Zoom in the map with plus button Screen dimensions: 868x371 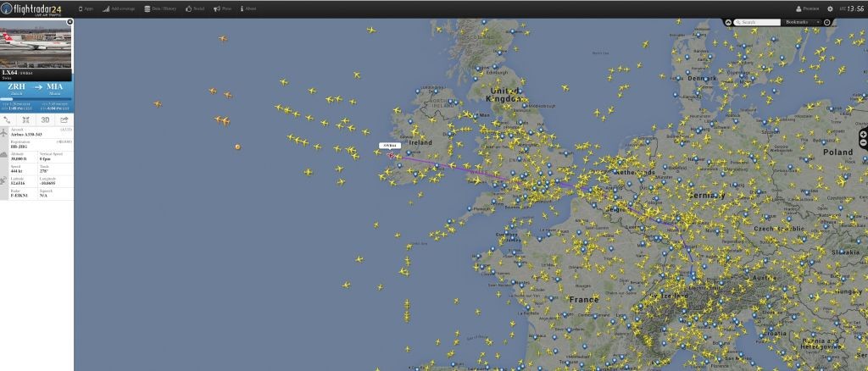point(864,135)
